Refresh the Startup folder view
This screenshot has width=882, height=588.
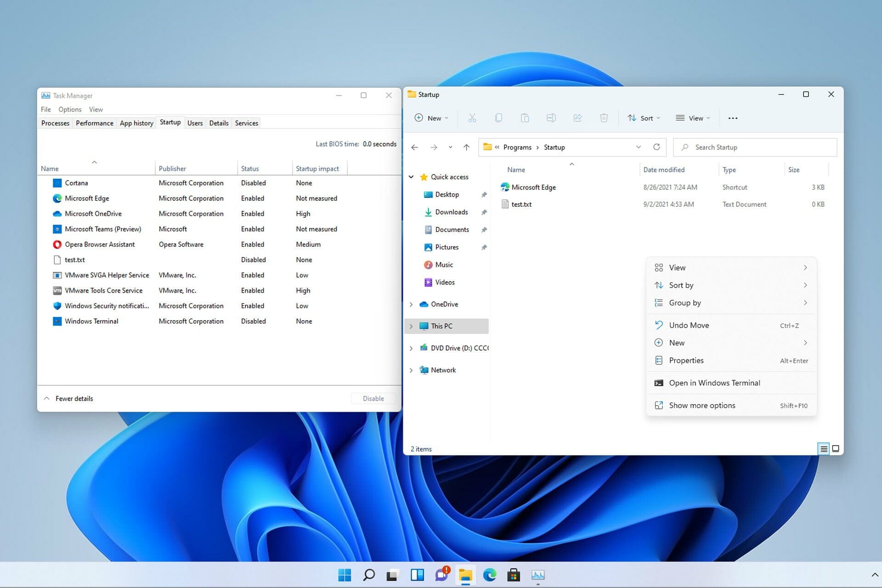pos(656,147)
